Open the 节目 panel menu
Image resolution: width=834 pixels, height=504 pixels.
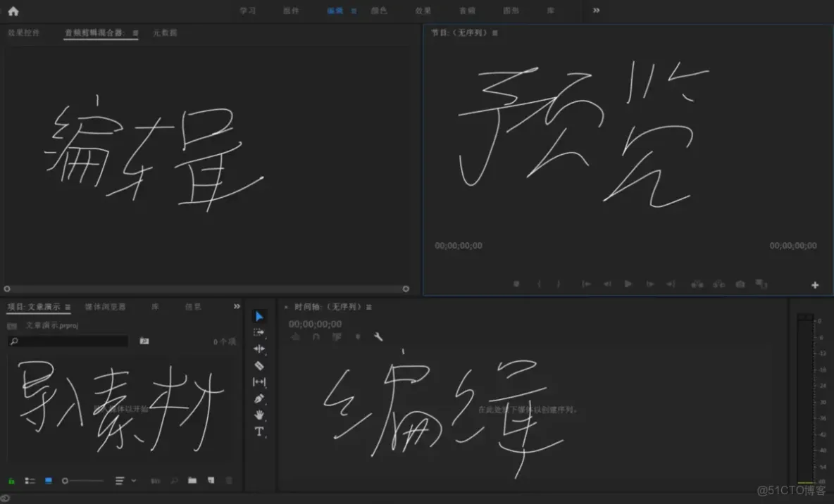coord(497,32)
